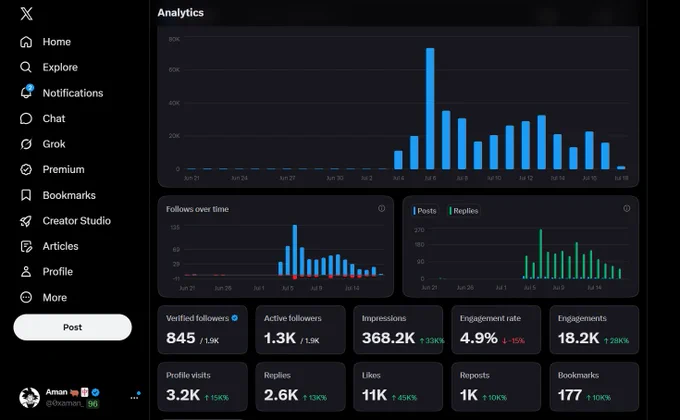Click the Bookmarks ribbon icon
This screenshot has width=680, height=420.
(26, 195)
